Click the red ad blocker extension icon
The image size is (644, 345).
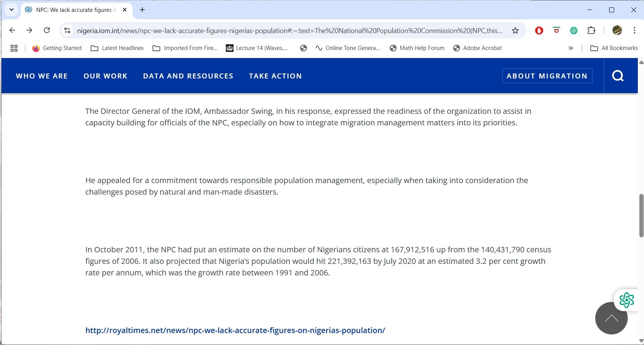coord(539,30)
